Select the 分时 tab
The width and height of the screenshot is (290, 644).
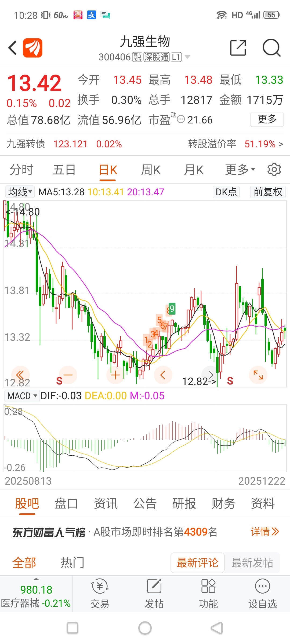21,170
